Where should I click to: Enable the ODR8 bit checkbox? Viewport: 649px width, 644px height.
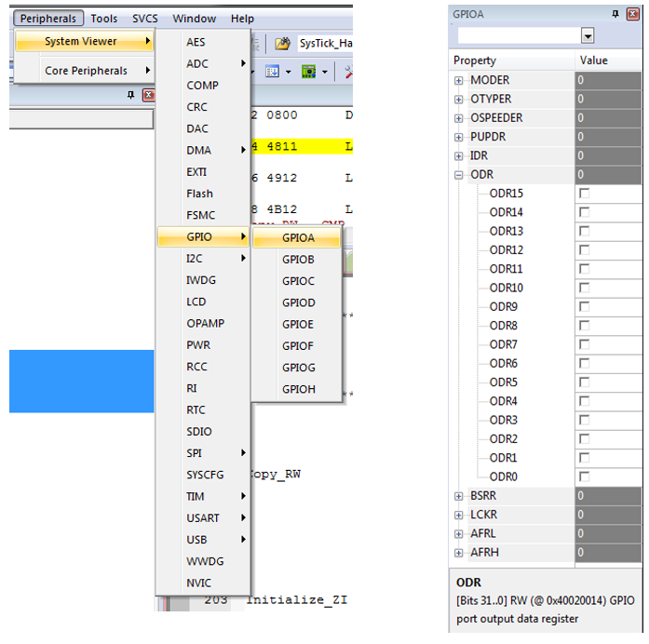585,326
